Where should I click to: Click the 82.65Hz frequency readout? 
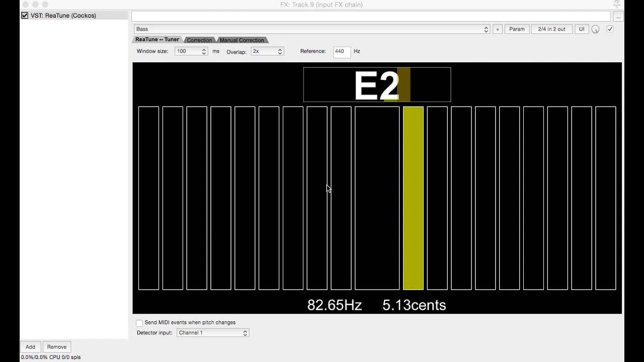point(335,305)
